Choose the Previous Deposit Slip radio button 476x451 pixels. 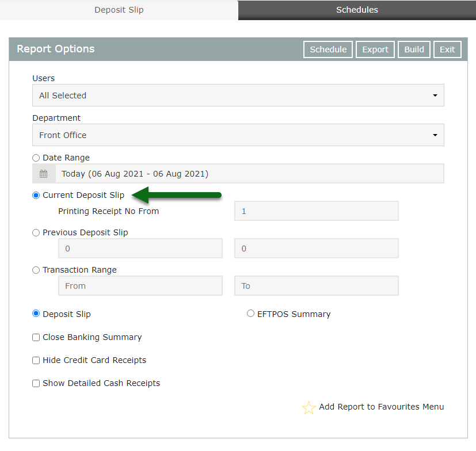point(36,233)
